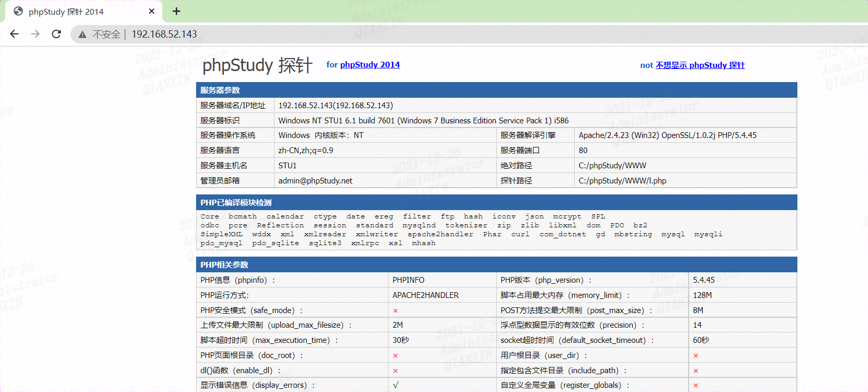Viewport: 868px width, 392px height.
Task: Click the 服务器域名/IP地址 label
Action: [233, 106]
